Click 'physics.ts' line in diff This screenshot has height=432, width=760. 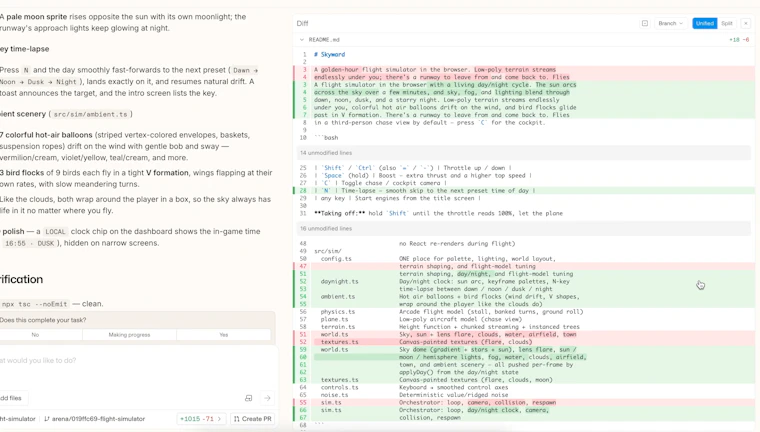(337, 312)
